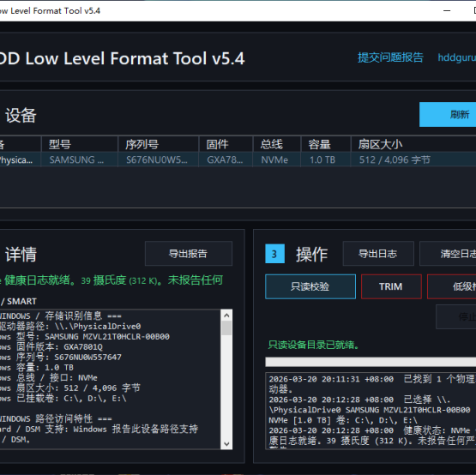This screenshot has height=475, width=476.
Task: Click the 总线 / 接口: NVMe line
Action: (x=49, y=378)
